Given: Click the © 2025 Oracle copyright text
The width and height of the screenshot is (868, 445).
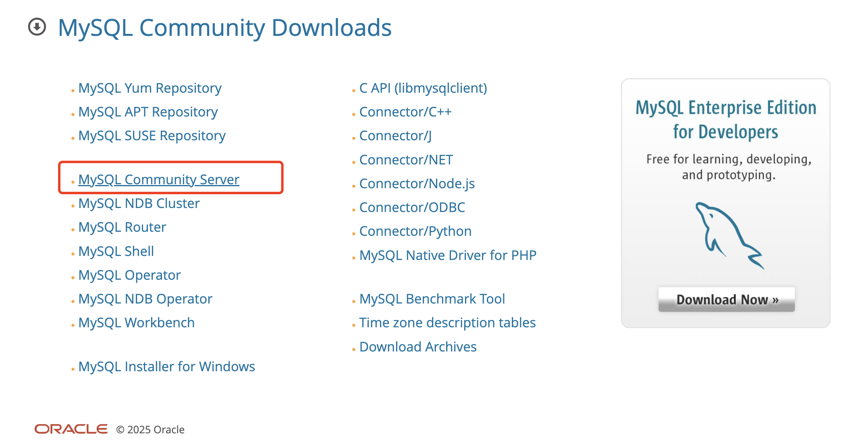Looking at the screenshot, I should click(150, 429).
